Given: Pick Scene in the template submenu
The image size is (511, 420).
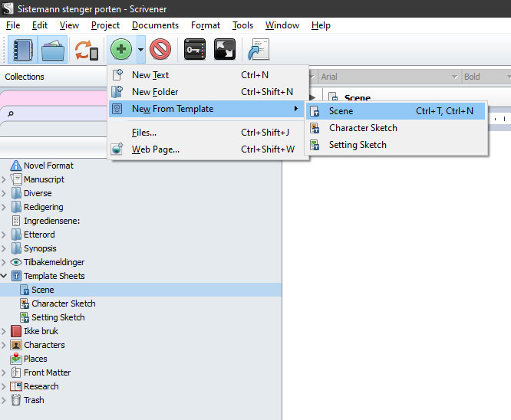Looking at the screenshot, I should (396, 111).
